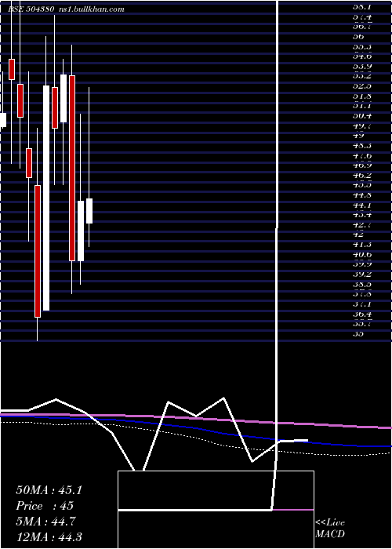Image resolution: width=392 pixels, height=549 pixels.
Task: Click the dotted white moving average line
Action: click(x=196, y=438)
